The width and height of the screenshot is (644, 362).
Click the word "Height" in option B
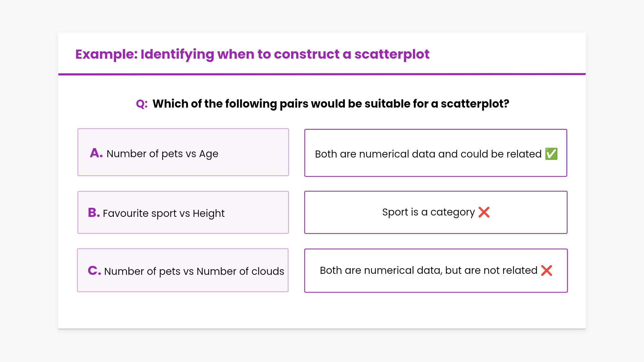pos(209,214)
